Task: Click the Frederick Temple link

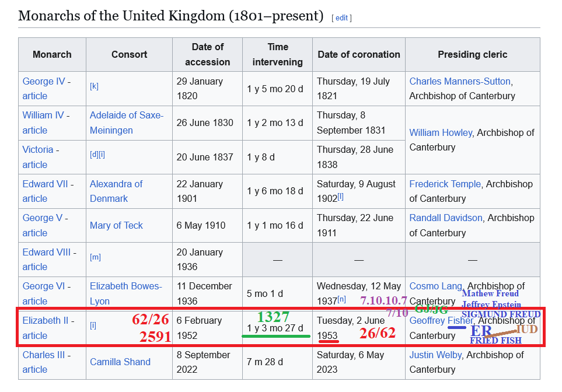Action: (445, 184)
